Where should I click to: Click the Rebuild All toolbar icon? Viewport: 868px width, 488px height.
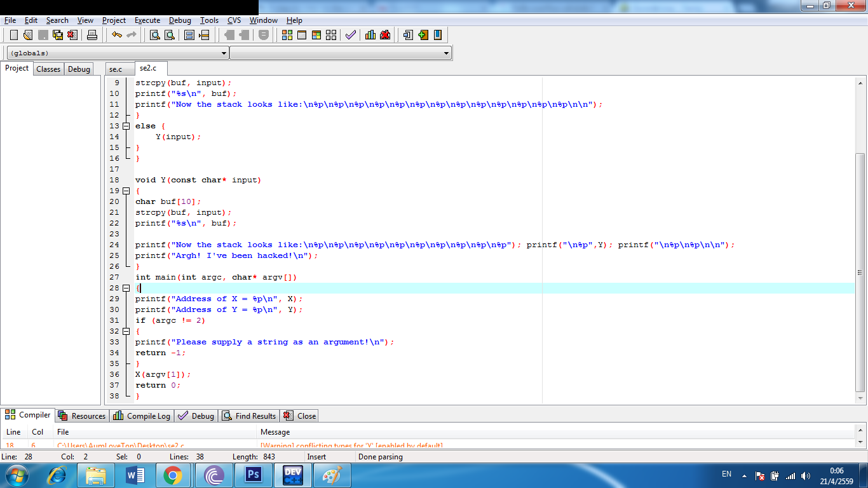331,35
